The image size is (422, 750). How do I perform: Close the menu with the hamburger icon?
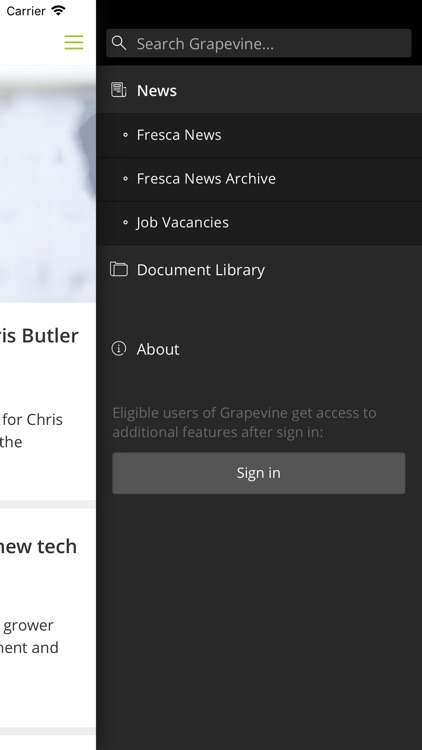click(x=74, y=43)
